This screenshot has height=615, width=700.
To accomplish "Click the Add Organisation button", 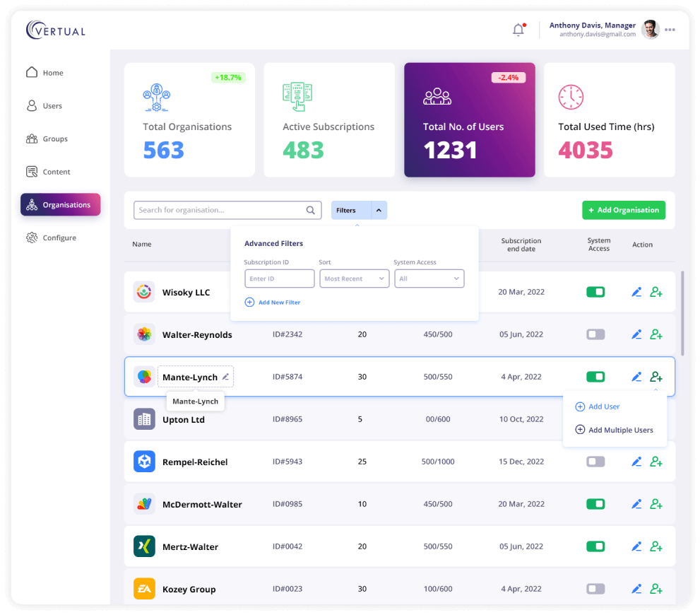I will (x=624, y=210).
